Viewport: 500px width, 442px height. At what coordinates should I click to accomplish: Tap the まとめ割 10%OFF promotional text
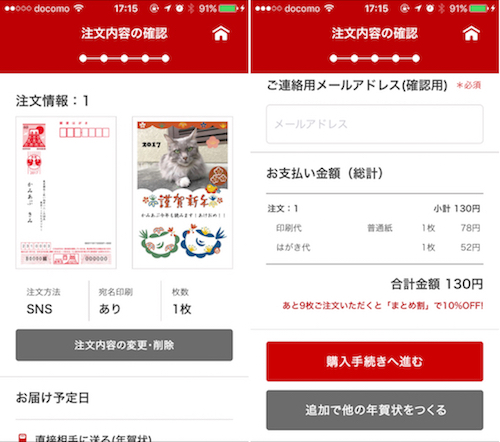(x=383, y=305)
